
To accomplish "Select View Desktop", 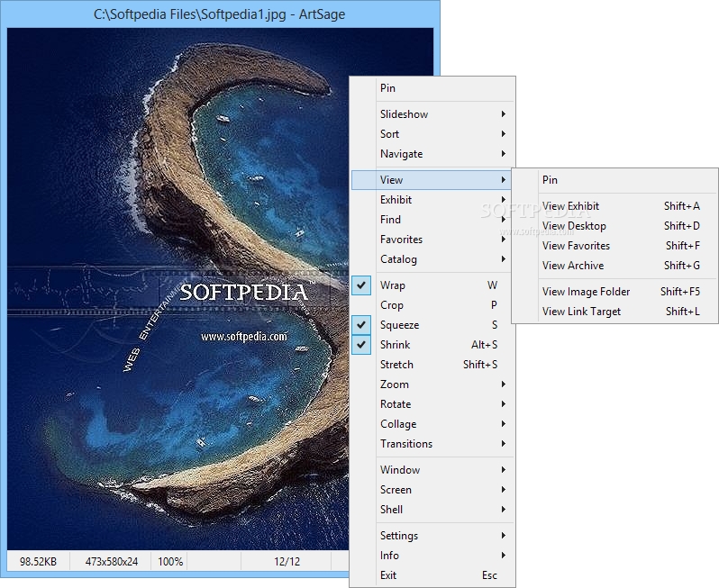I will [x=614, y=225].
